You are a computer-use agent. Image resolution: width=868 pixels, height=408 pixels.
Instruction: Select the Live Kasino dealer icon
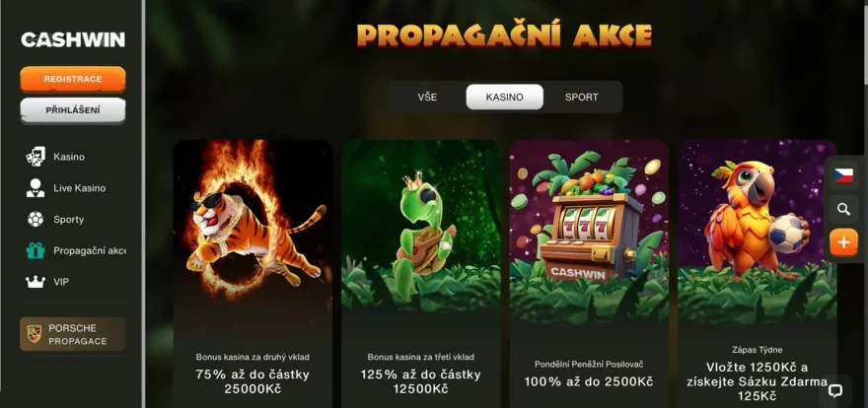36,188
